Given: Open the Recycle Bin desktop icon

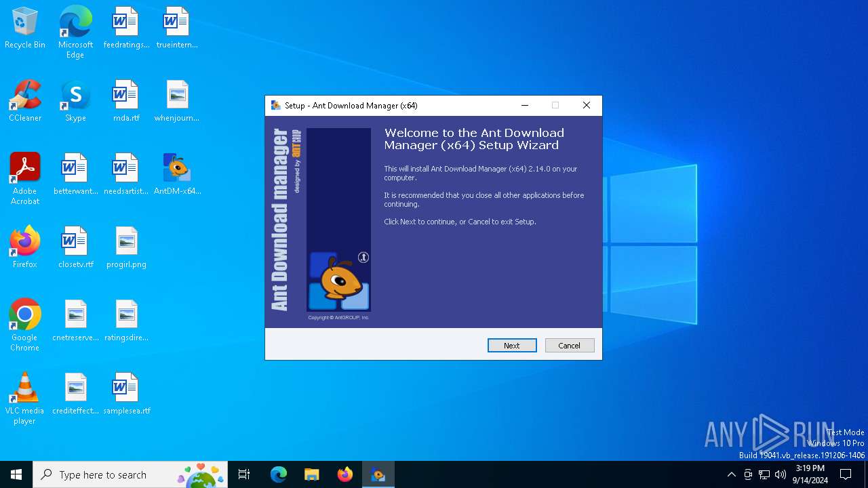Looking at the screenshot, I should coord(25,28).
